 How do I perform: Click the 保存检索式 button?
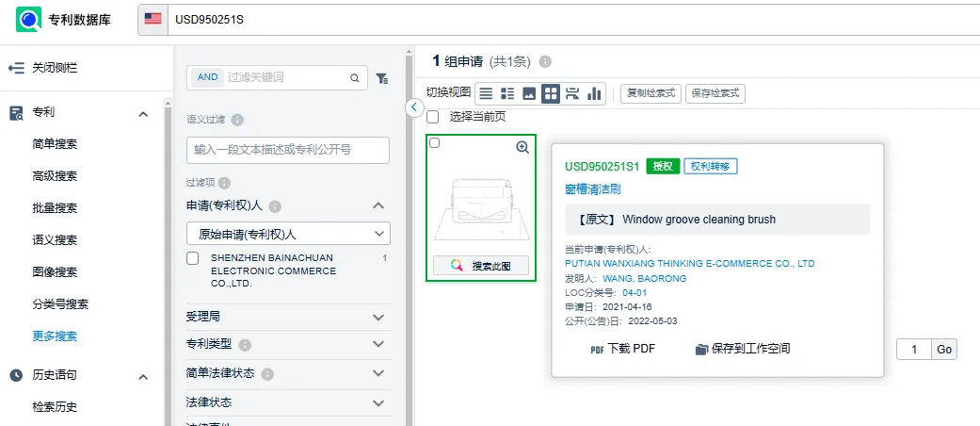tap(715, 94)
